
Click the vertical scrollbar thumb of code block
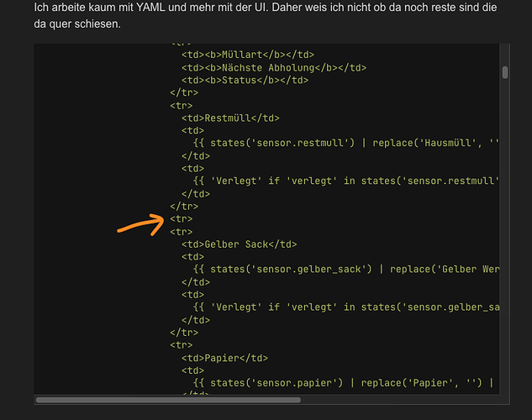point(505,72)
